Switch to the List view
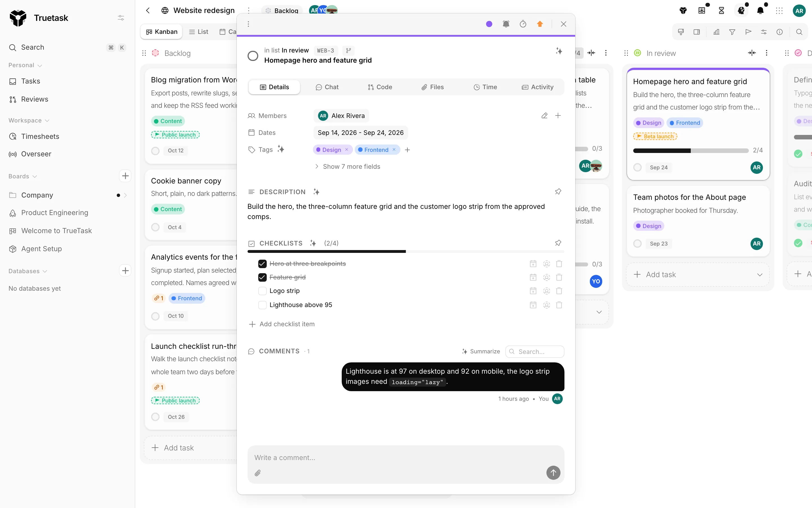Screen dimensions: 812x508 tap(199, 32)
